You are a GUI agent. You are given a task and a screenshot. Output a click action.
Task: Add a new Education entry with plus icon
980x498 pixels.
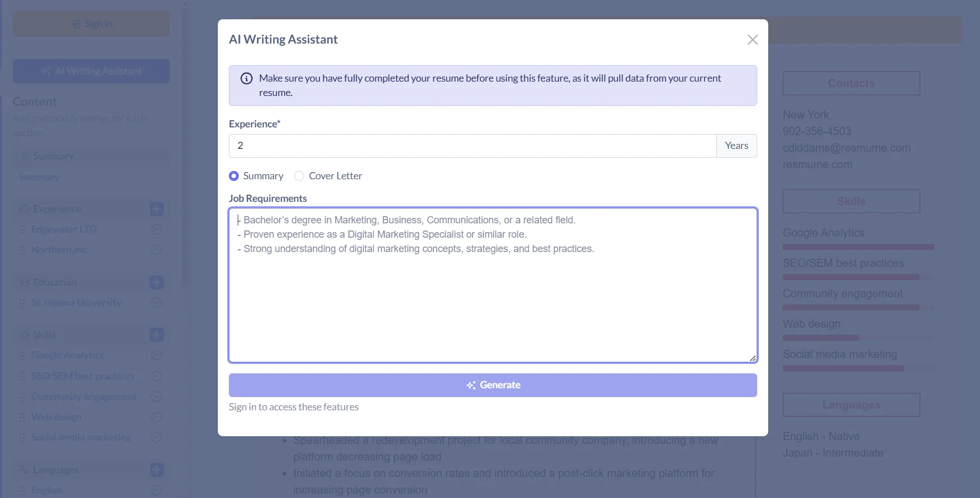[x=157, y=282]
